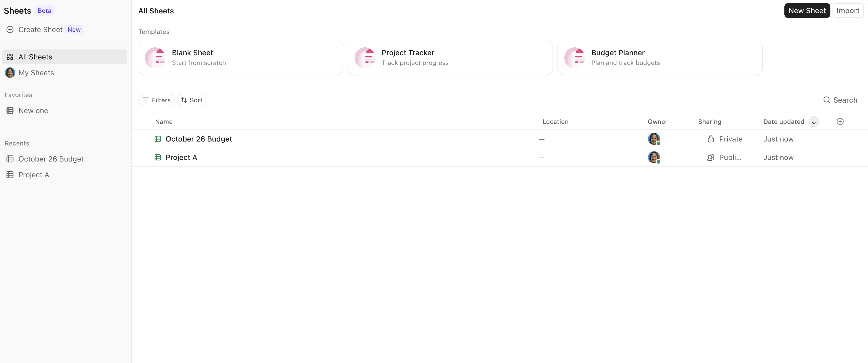Open October 26 Budget from Recents
Screen dimensions: 868x363
(x=64, y=159)
